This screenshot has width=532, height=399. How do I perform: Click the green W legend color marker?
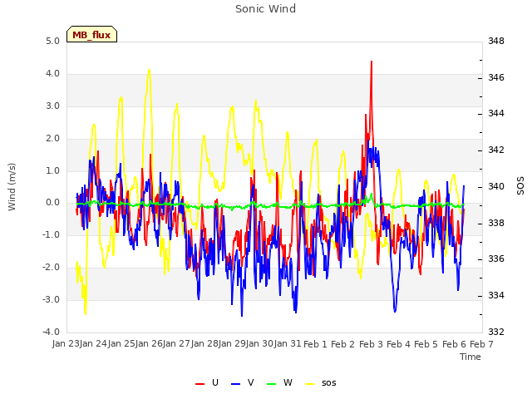pyautogui.click(x=272, y=384)
